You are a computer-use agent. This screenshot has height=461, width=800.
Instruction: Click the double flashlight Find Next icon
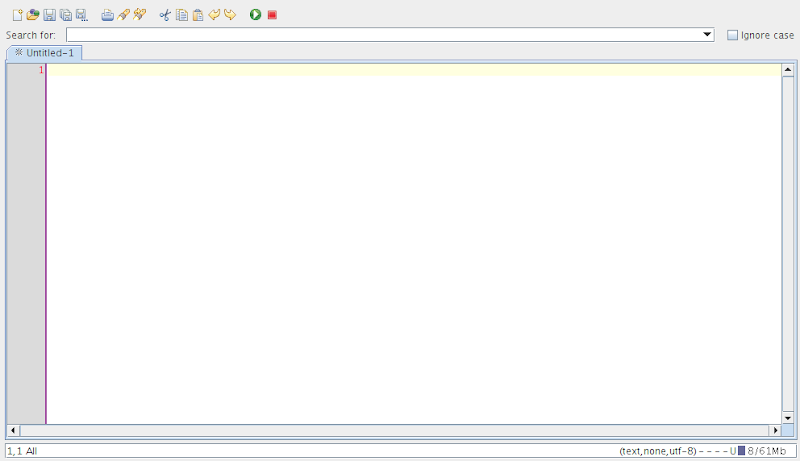click(x=139, y=15)
